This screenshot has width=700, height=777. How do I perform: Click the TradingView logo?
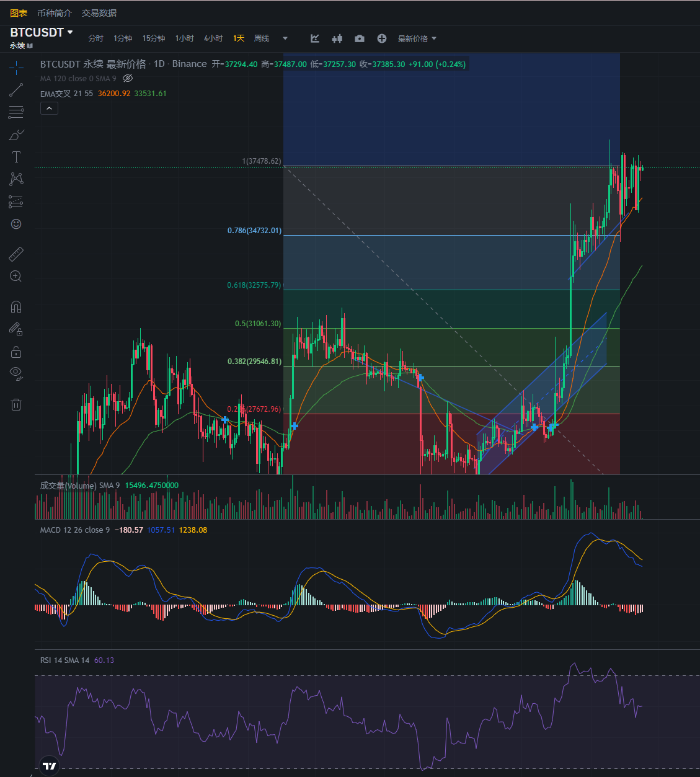click(50, 766)
